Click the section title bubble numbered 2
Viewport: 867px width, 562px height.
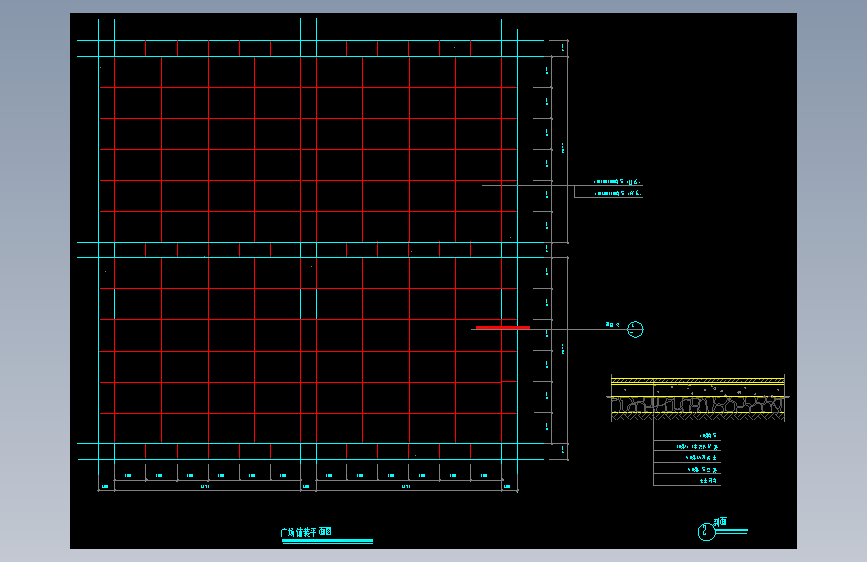[706, 532]
